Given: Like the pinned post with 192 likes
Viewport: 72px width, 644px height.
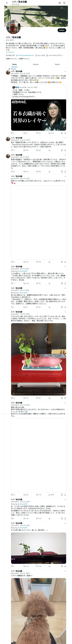Looking at the screenshot, I should [38, 133].
